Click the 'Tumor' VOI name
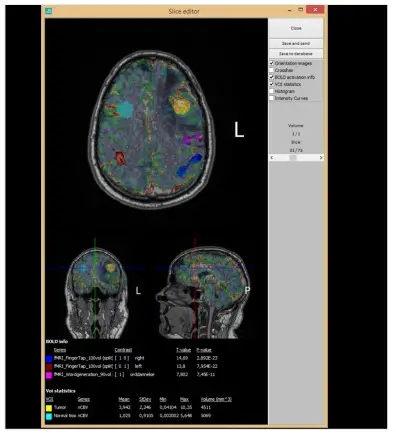Screen dimensions: 396x440 pos(60,407)
